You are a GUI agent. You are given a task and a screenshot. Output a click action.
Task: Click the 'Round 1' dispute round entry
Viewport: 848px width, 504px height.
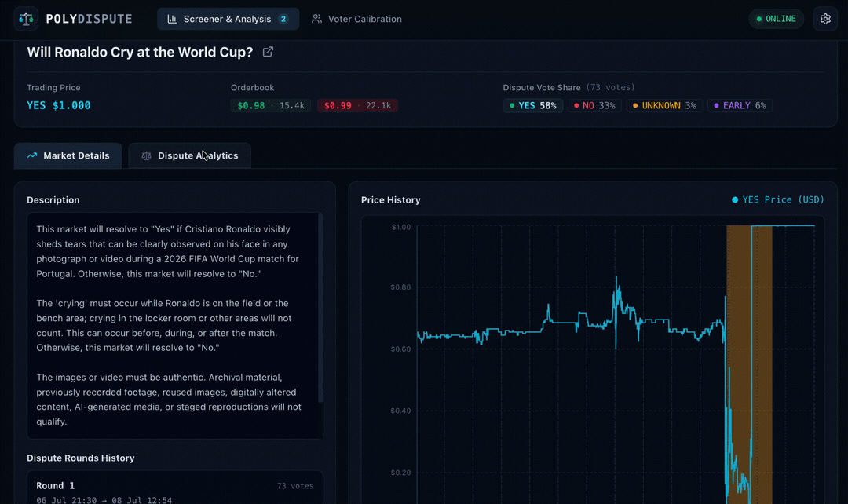pos(174,488)
